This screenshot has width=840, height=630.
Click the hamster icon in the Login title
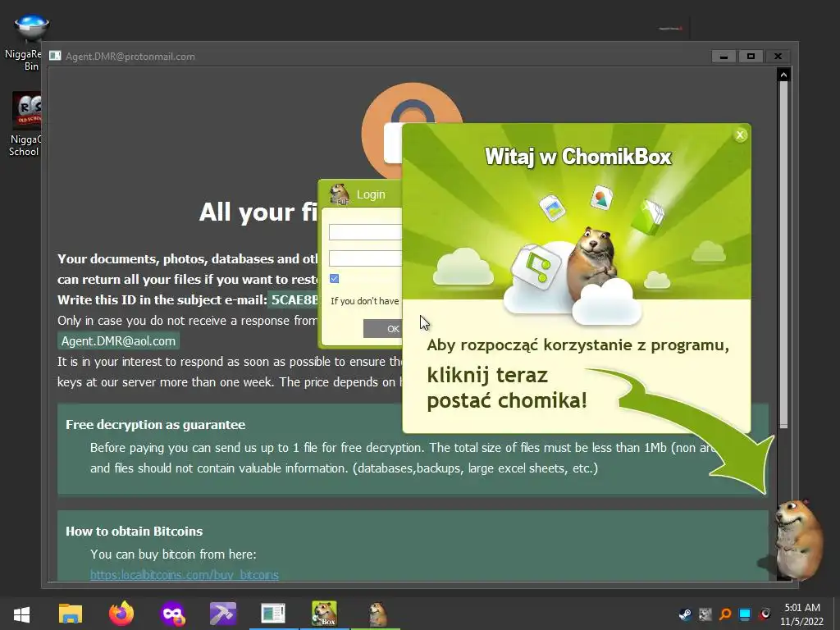pos(339,194)
